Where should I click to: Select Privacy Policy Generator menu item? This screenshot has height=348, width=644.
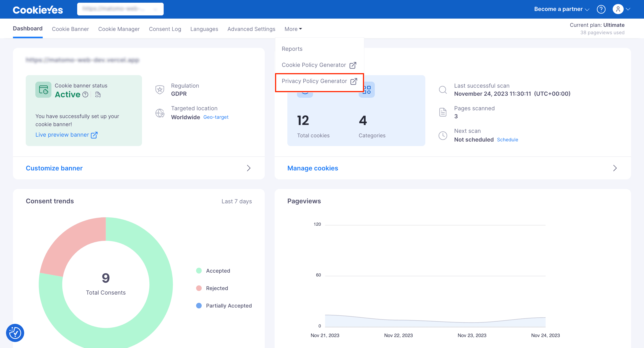[x=319, y=81]
